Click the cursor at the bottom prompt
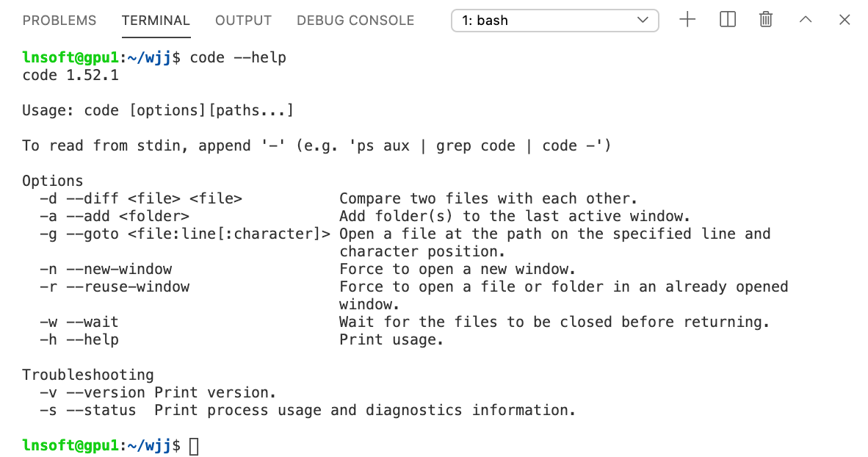The image size is (868, 457). click(x=194, y=446)
